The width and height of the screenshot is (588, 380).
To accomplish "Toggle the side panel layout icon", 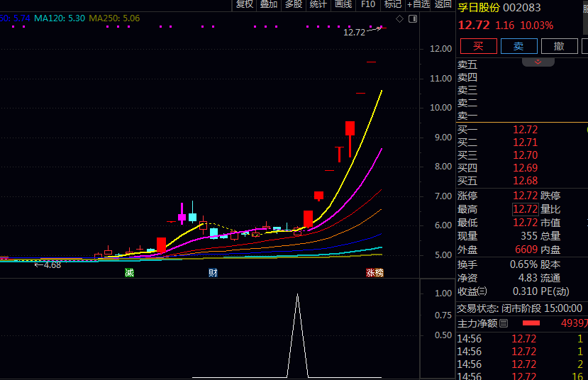I will click(413, 18).
